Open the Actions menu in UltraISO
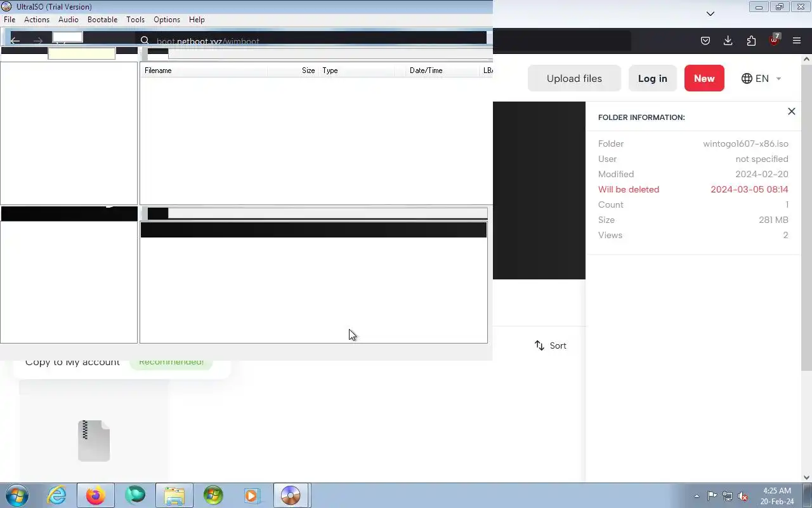Screen dimensions: 812x508 click(x=37, y=20)
